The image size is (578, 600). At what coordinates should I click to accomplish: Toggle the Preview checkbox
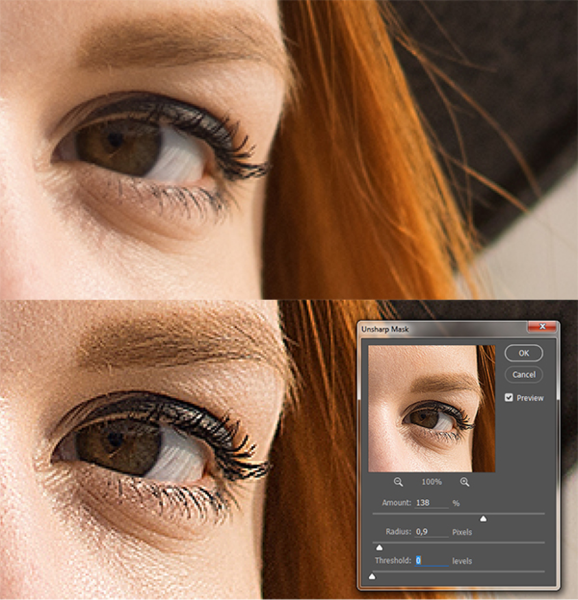click(x=509, y=398)
